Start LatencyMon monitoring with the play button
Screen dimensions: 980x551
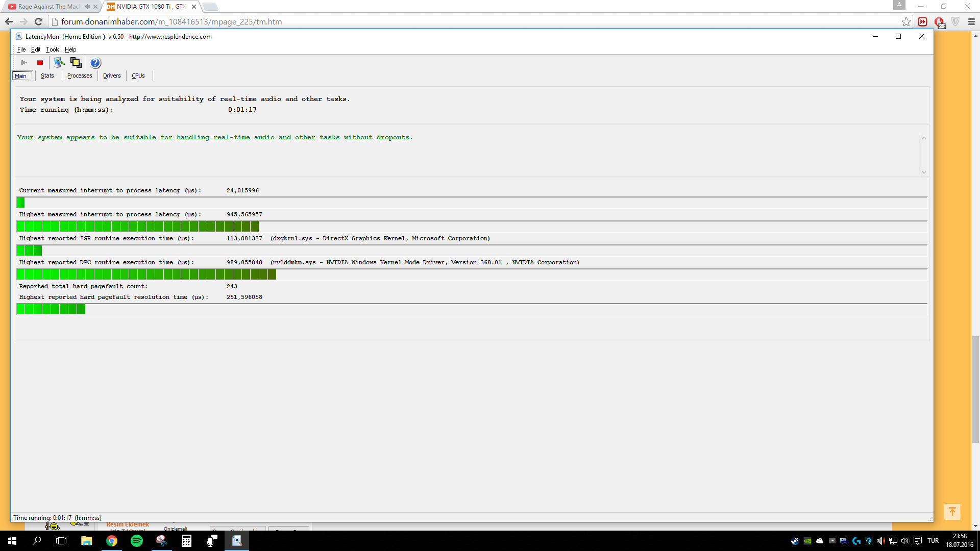(x=23, y=62)
